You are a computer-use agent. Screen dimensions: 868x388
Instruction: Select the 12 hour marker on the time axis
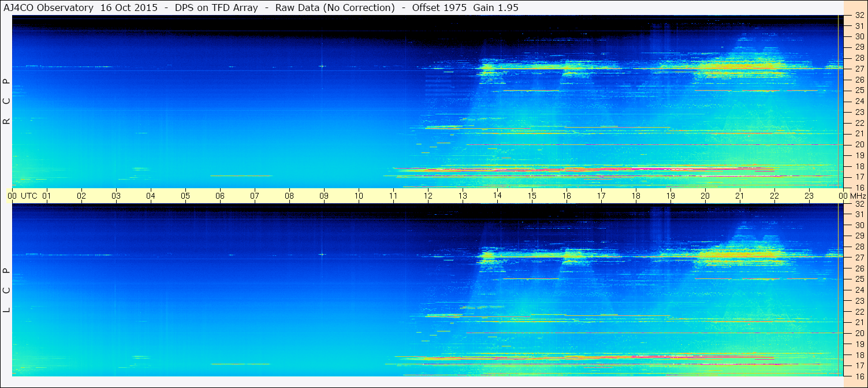coord(428,196)
